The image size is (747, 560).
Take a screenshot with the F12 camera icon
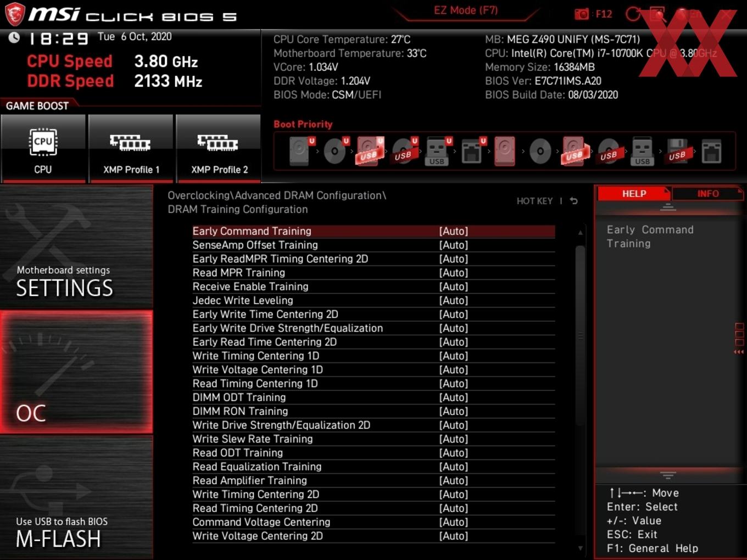pyautogui.click(x=582, y=14)
